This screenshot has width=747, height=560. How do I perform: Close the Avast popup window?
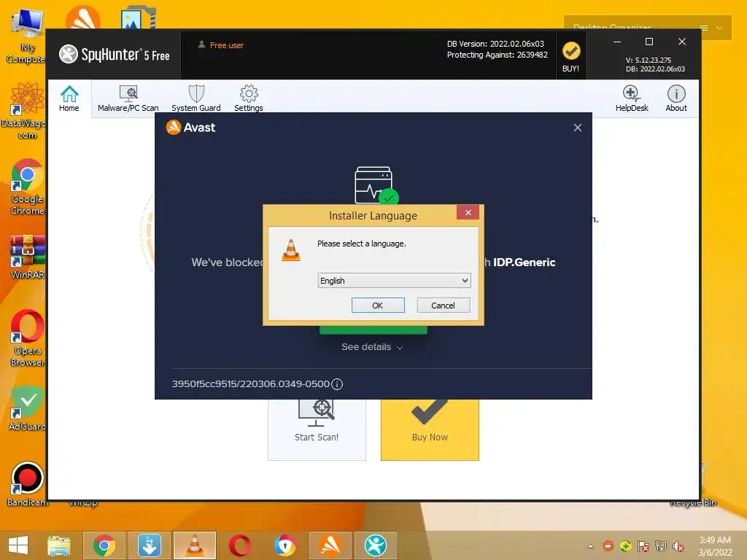(x=578, y=128)
